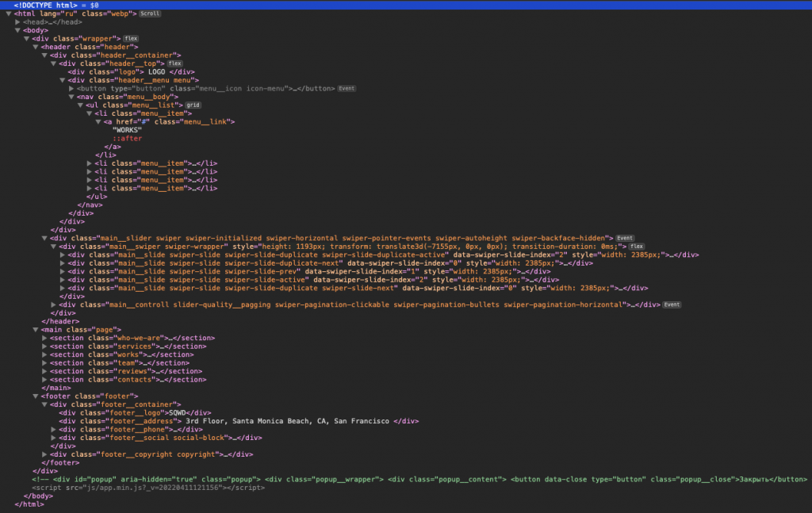Toggle the grid badge on menu__list
Screen dimensions: 812x513
[193, 105]
